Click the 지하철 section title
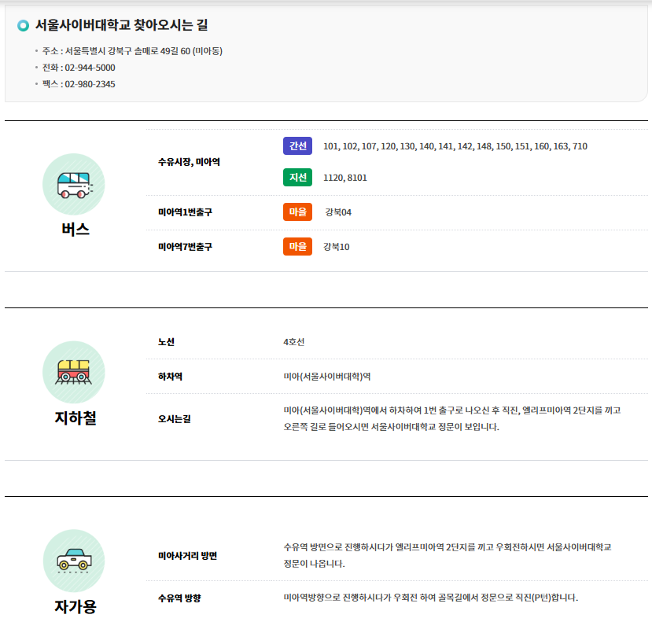The width and height of the screenshot is (652, 644). coord(76,418)
